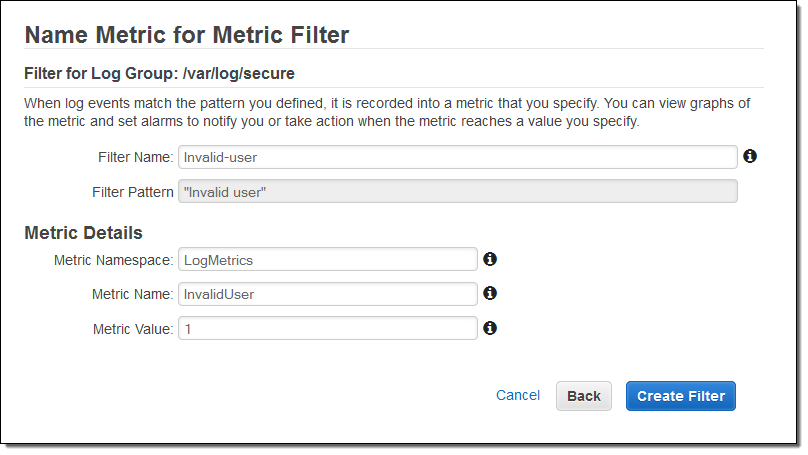Click the "Filter Pattern" label text
This screenshot has width=808, height=455.
133,191
